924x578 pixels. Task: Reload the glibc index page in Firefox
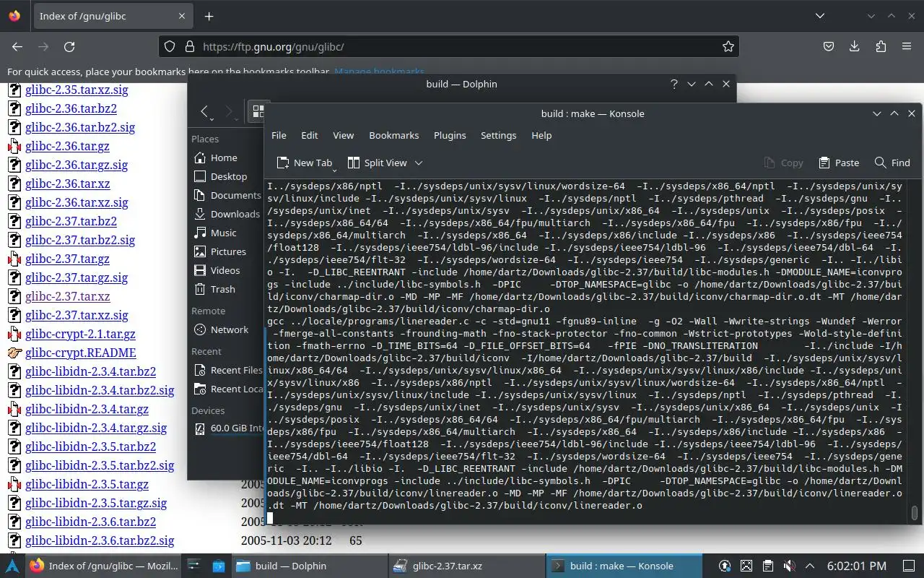[x=69, y=46]
